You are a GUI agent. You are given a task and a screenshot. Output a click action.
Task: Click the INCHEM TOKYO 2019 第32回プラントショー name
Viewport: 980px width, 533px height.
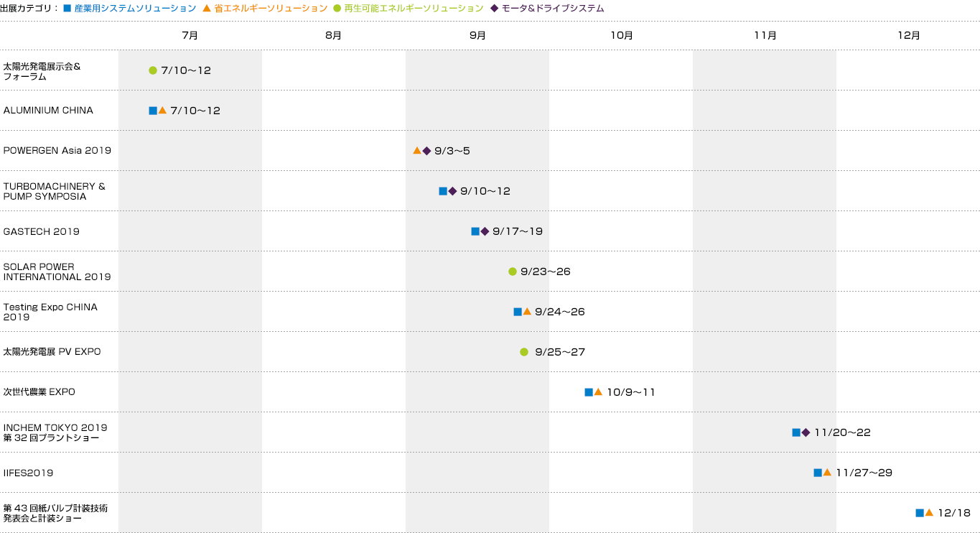coord(55,432)
